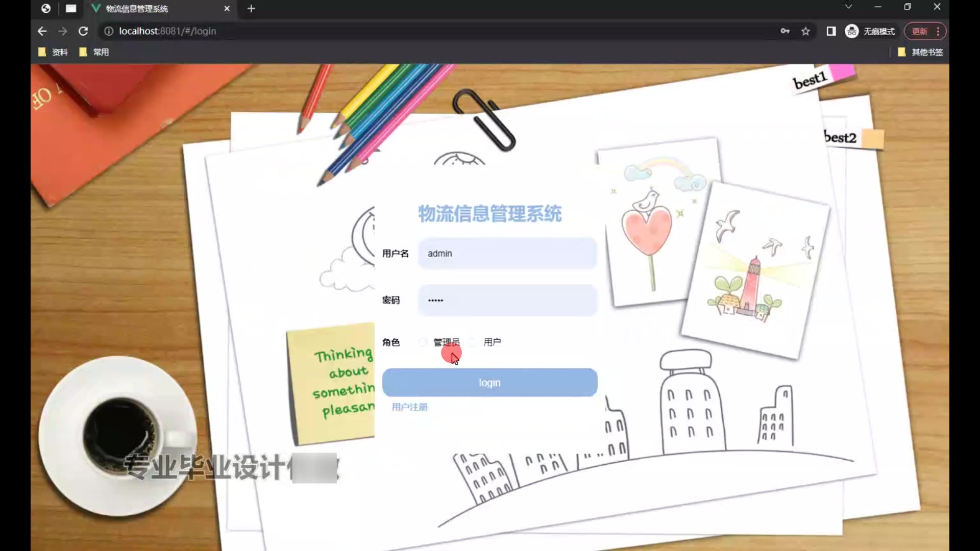The width and height of the screenshot is (980, 551).
Task: Select the 管理员 role radio button
Action: [x=423, y=342]
